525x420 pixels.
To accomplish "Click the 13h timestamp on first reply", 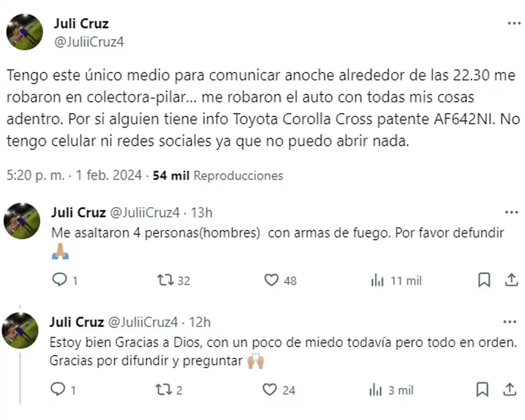I will (x=202, y=213).
